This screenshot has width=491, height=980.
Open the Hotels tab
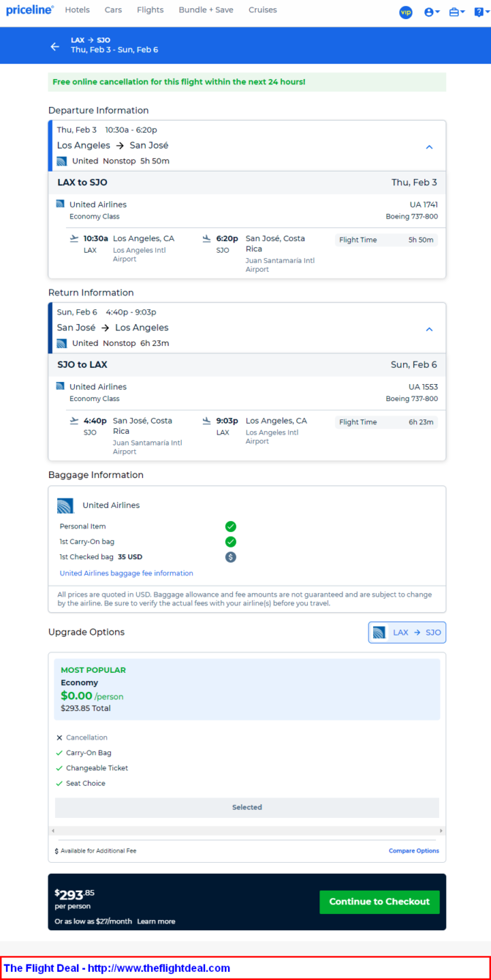[x=77, y=10]
